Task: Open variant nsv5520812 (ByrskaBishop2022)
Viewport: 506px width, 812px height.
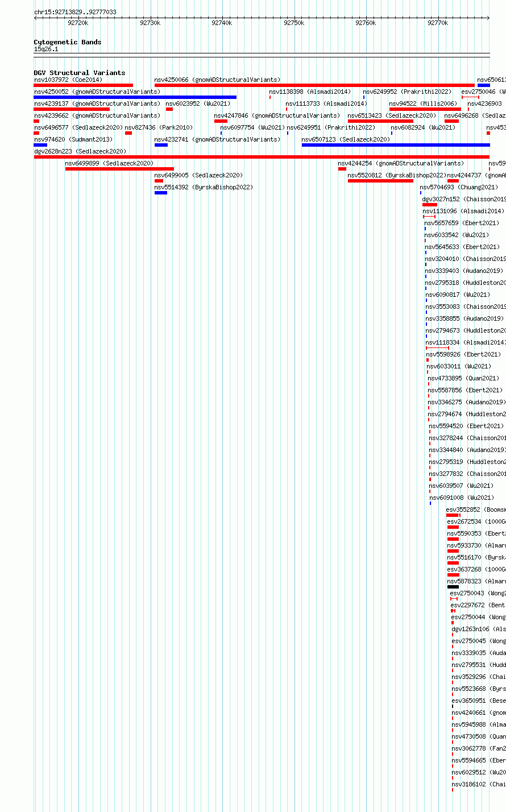Action: pyautogui.click(x=397, y=175)
